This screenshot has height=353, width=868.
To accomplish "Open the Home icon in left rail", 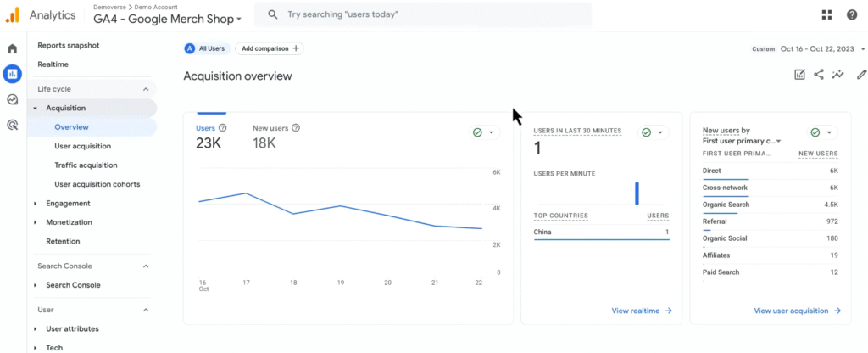I will (x=12, y=48).
